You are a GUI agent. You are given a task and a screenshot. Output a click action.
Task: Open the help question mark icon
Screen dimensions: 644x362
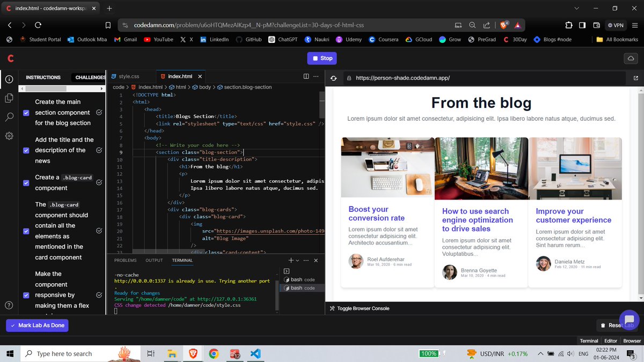9,305
